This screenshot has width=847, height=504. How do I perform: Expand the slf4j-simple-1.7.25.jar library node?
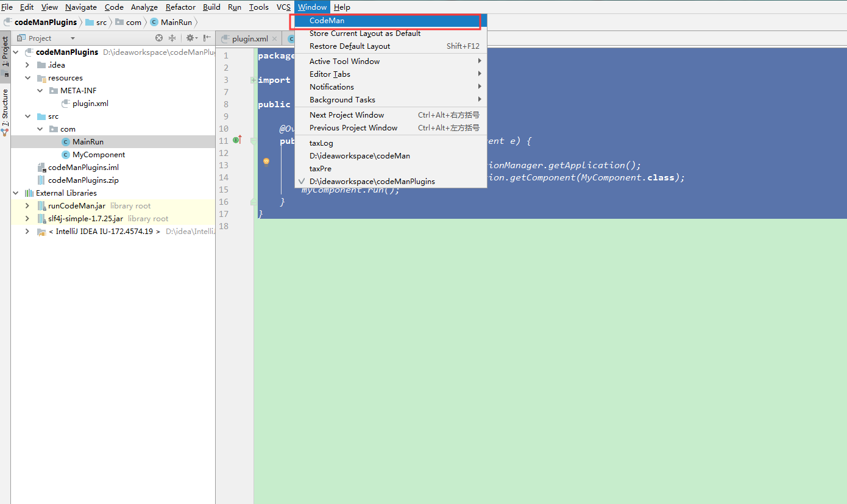[28, 219]
